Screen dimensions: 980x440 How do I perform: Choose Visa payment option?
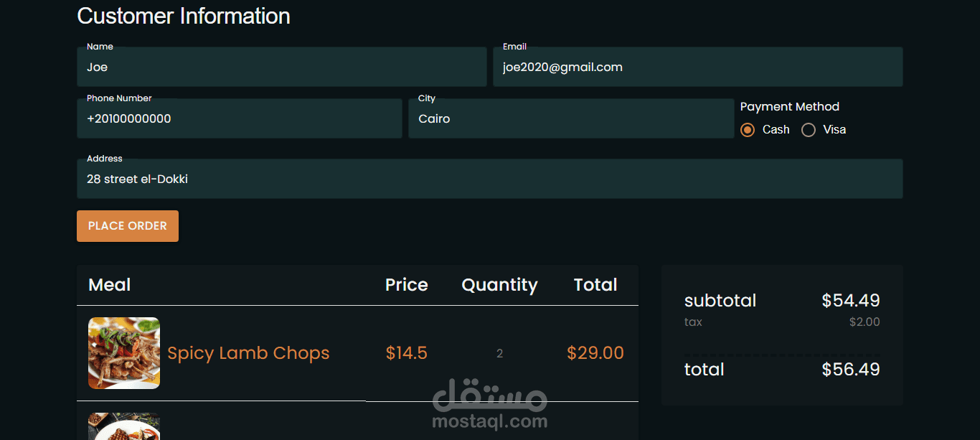coord(809,130)
